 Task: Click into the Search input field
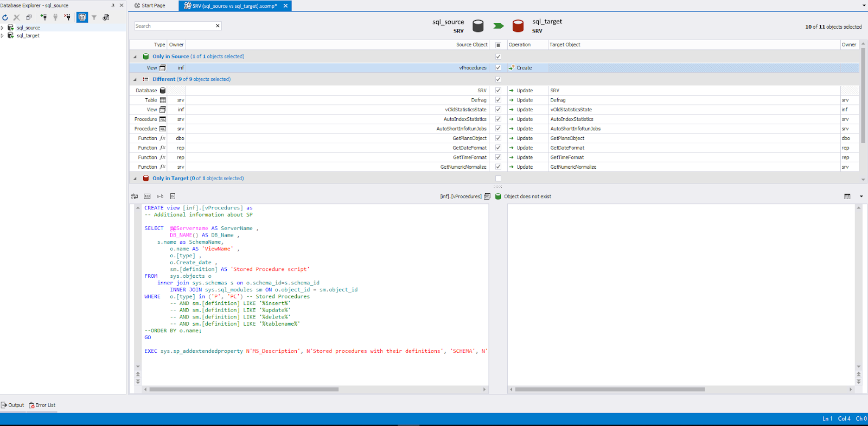coord(175,26)
